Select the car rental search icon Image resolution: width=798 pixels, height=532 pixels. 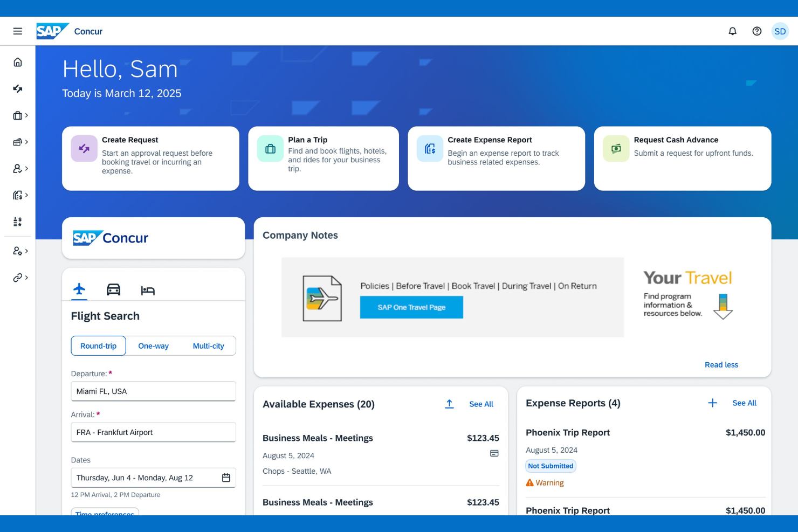pyautogui.click(x=113, y=289)
